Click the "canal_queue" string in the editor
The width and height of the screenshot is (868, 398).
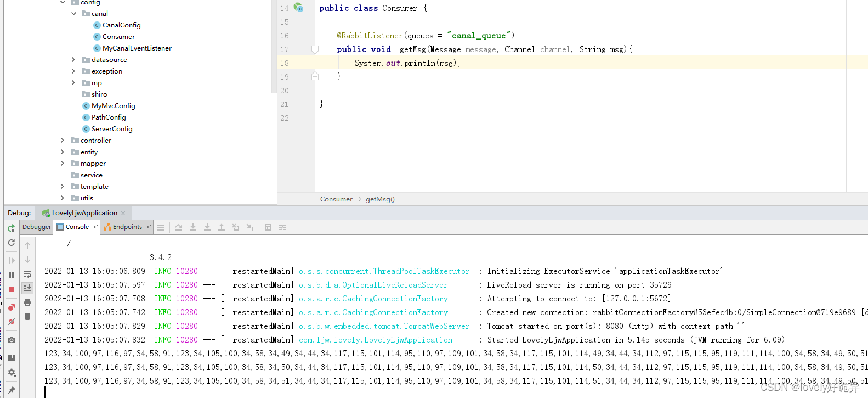click(479, 36)
